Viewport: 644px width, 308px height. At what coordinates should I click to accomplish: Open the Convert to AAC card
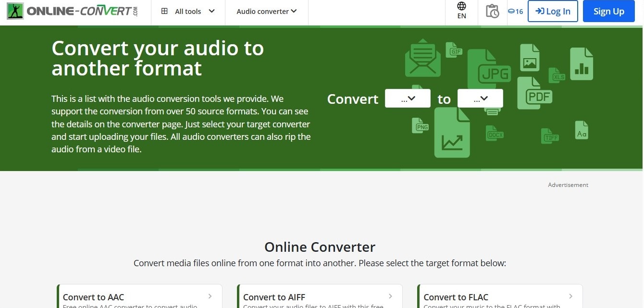139,296
